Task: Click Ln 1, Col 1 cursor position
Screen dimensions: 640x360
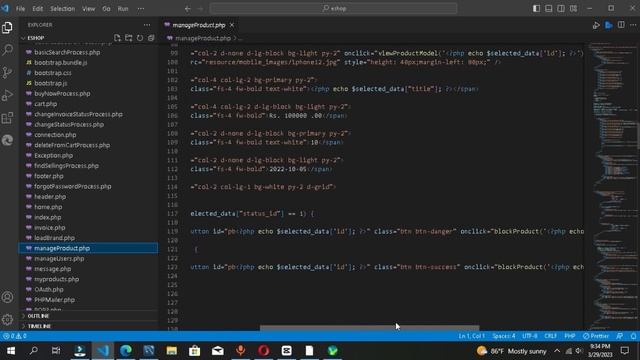Action: point(471,336)
